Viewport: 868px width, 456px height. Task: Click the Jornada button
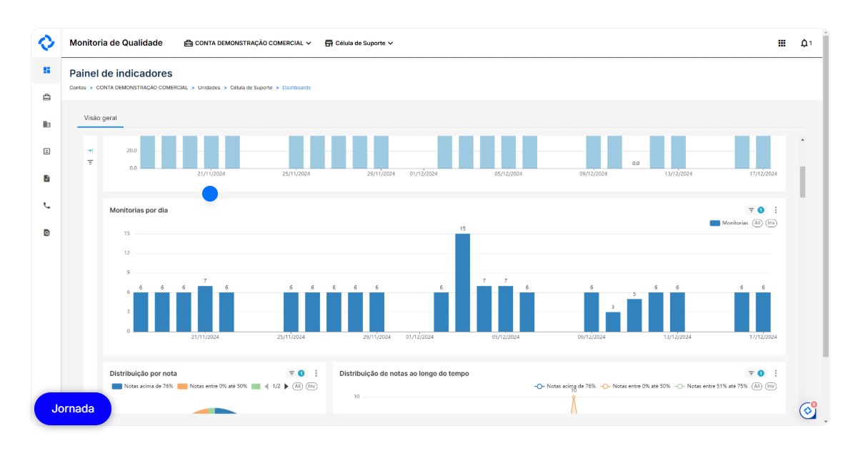click(x=73, y=409)
